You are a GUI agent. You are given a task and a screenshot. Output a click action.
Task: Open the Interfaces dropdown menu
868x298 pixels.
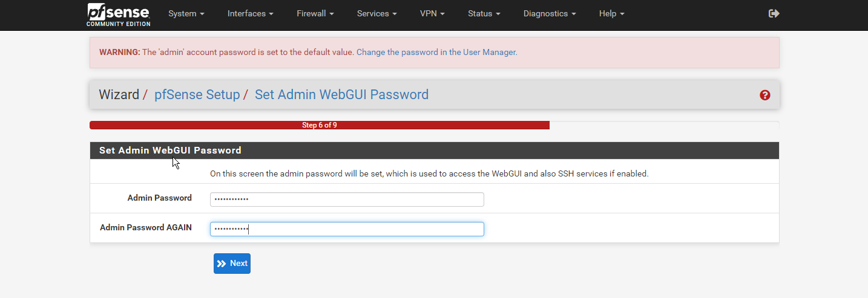click(251, 13)
